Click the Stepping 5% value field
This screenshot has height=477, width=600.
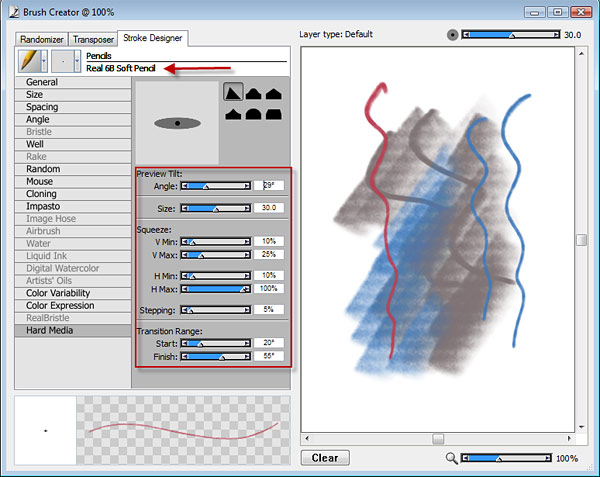(x=269, y=309)
